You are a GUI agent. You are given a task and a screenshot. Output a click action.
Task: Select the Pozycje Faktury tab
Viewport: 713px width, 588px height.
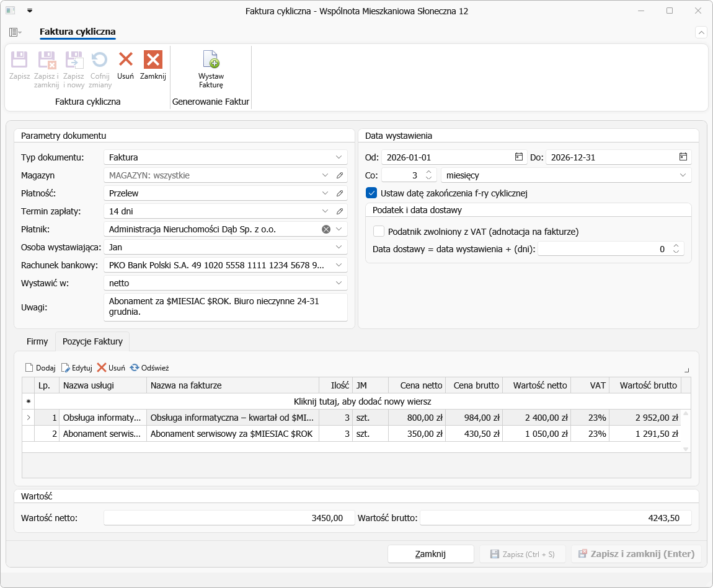point(93,341)
